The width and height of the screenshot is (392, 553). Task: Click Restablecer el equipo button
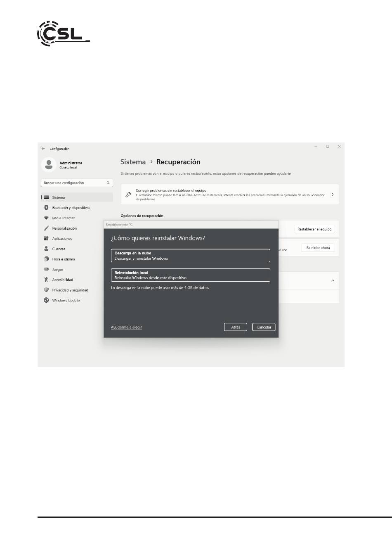pos(314,229)
